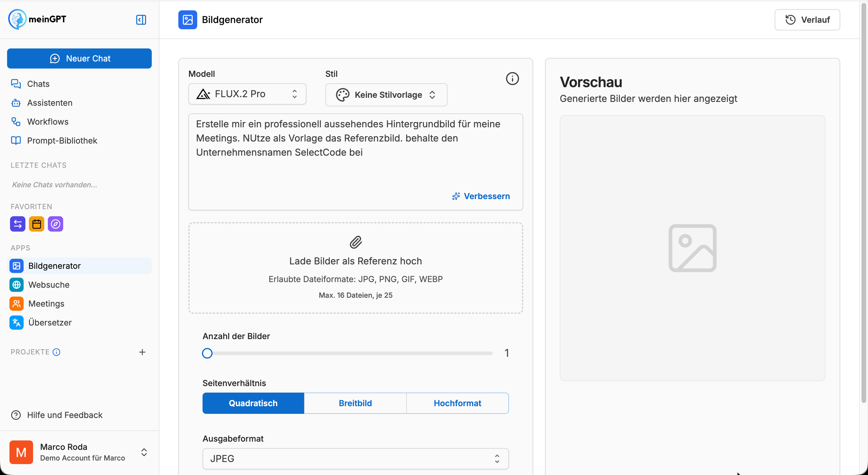
Task: Click the Meetings people icon
Action: click(17, 304)
